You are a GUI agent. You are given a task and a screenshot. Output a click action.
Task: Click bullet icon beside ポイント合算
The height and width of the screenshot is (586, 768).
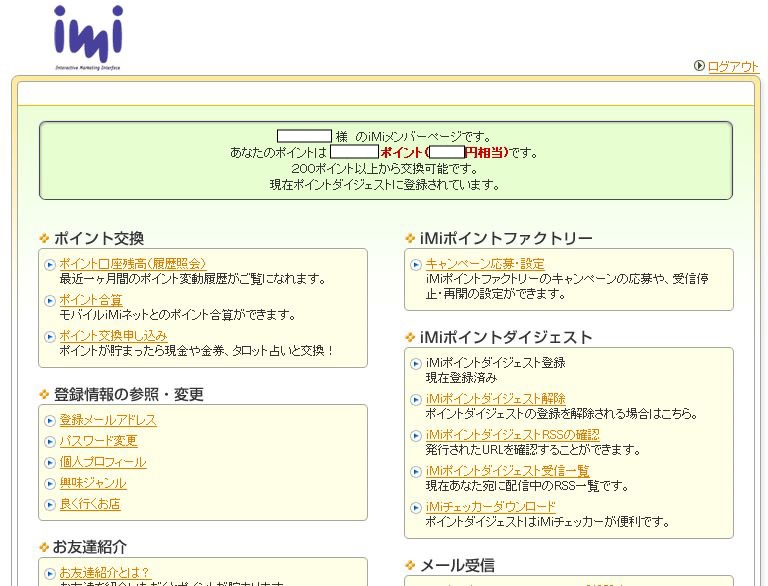[x=49, y=300]
